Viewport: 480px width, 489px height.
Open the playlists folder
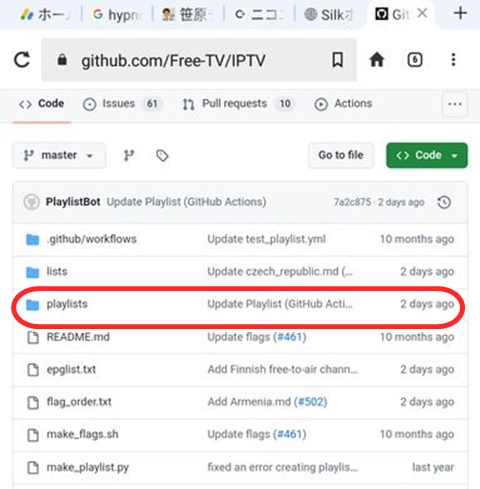click(x=67, y=304)
